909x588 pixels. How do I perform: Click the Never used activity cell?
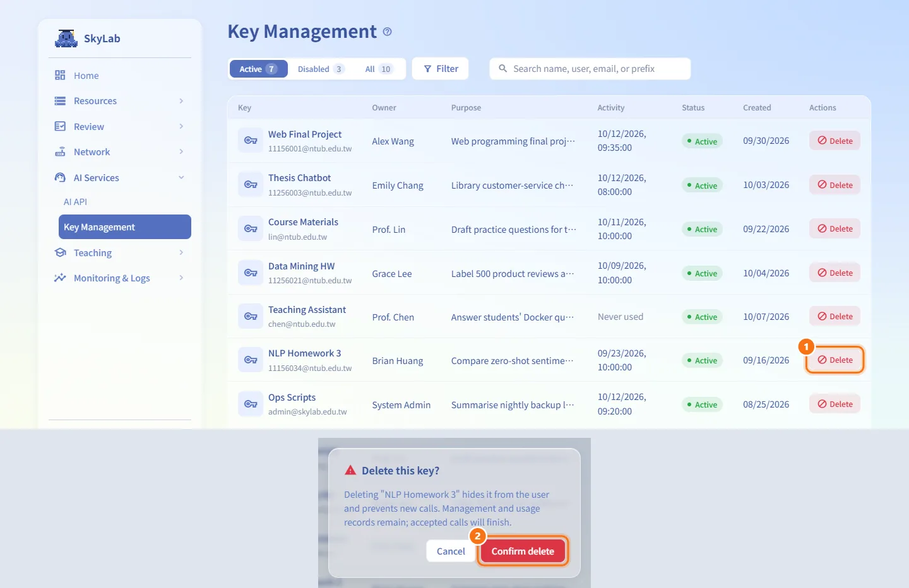point(621,317)
